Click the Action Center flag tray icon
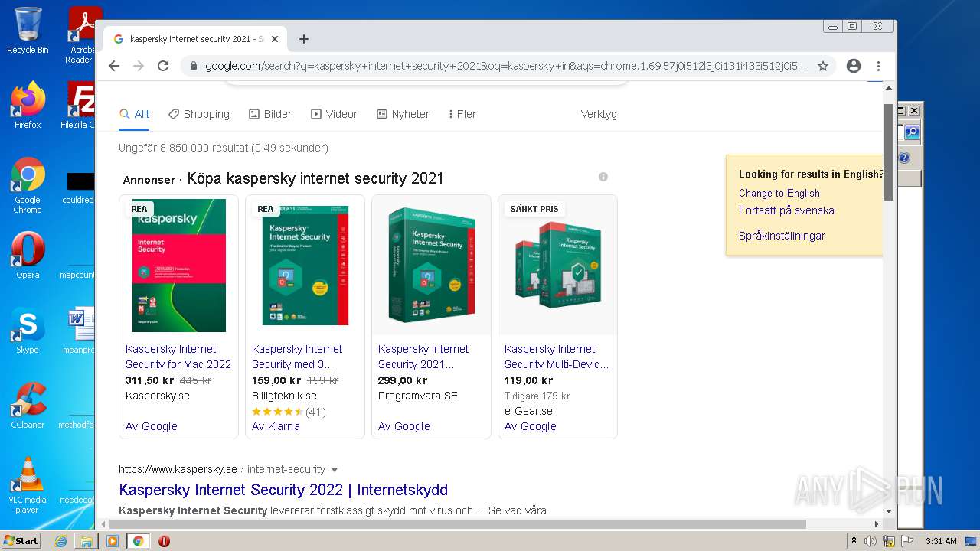Viewport: 980px width, 551px height. (x=906, y=541)
